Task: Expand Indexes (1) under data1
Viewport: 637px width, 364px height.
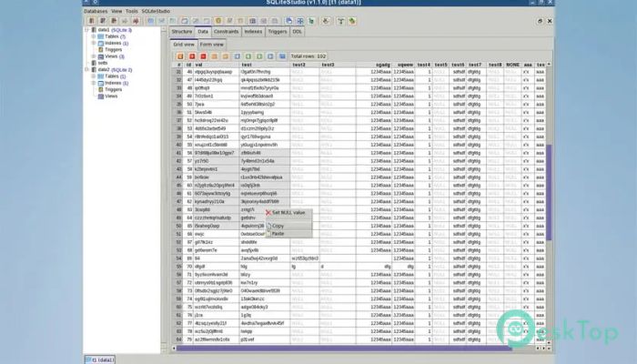Action: click(x=94, y=43)
